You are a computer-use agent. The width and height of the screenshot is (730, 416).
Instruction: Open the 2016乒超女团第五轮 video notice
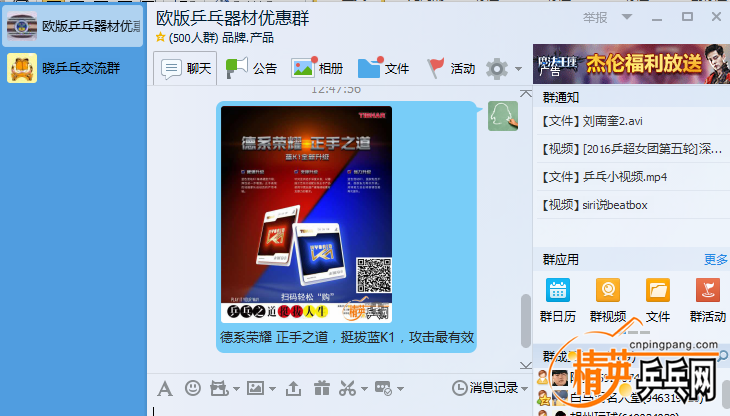coord(633,149)
